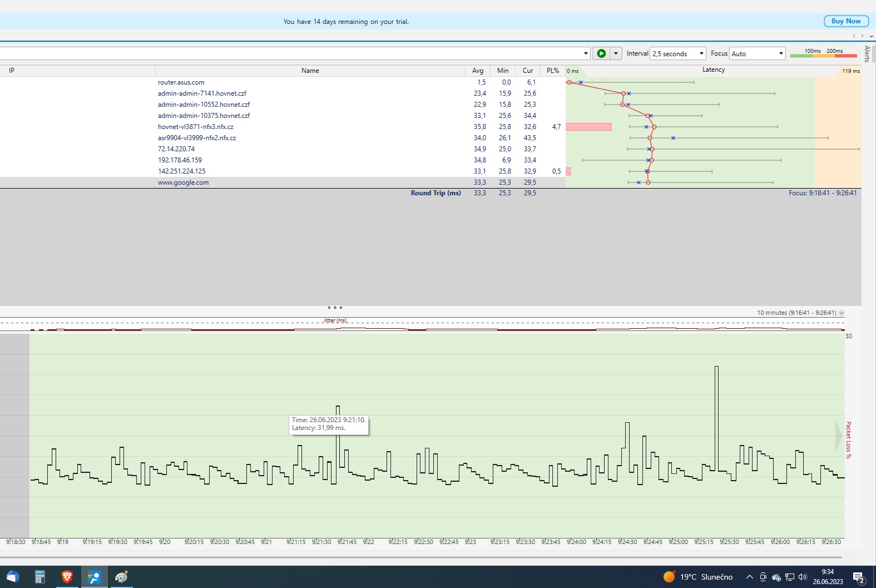Open the Alerts side panel tab
The height and width of the screenshot is (588, 876).
(x=867, y=54)
